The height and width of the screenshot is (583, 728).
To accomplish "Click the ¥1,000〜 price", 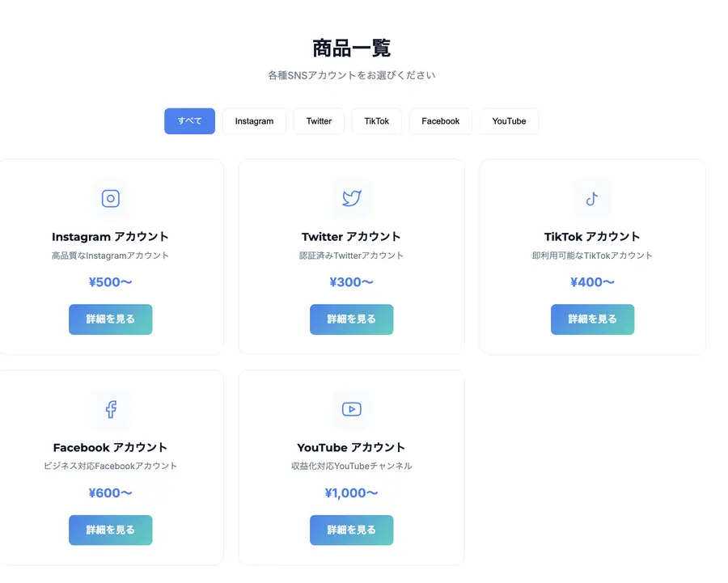I will click(352, 493).
